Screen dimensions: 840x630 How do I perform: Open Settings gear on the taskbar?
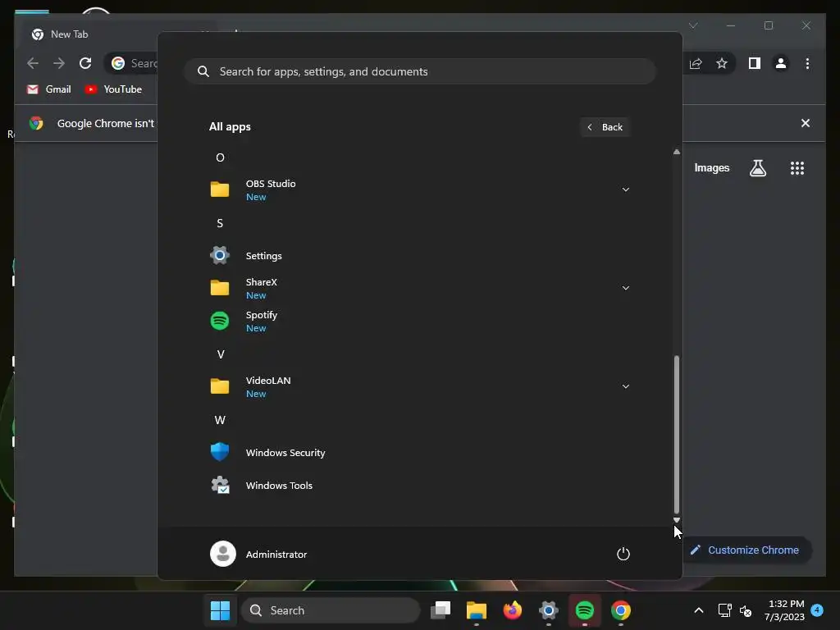point(549,610)
